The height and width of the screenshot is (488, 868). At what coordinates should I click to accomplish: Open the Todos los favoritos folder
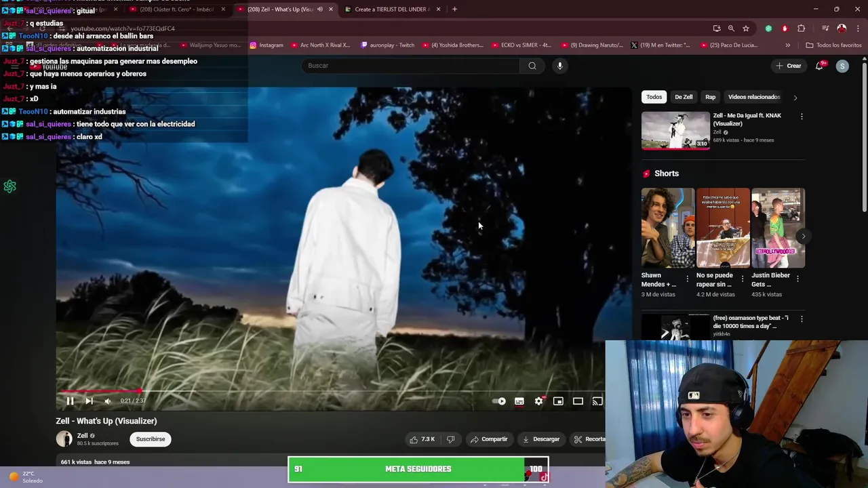pos(834,45)
